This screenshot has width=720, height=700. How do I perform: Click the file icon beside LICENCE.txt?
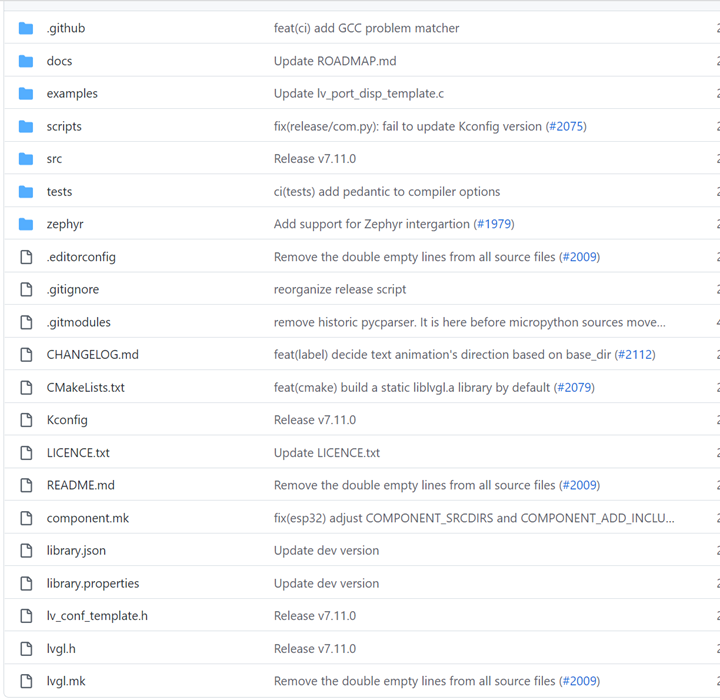coord(26,452)
